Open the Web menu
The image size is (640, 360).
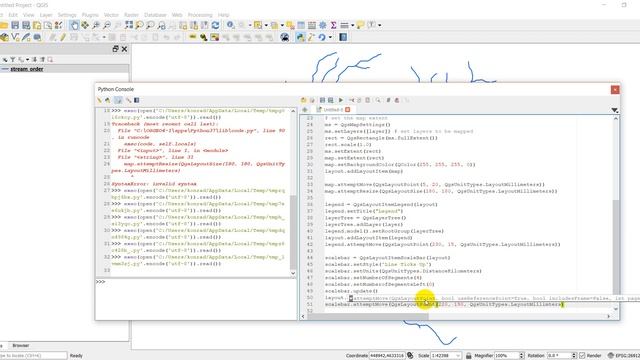[177, 15]
